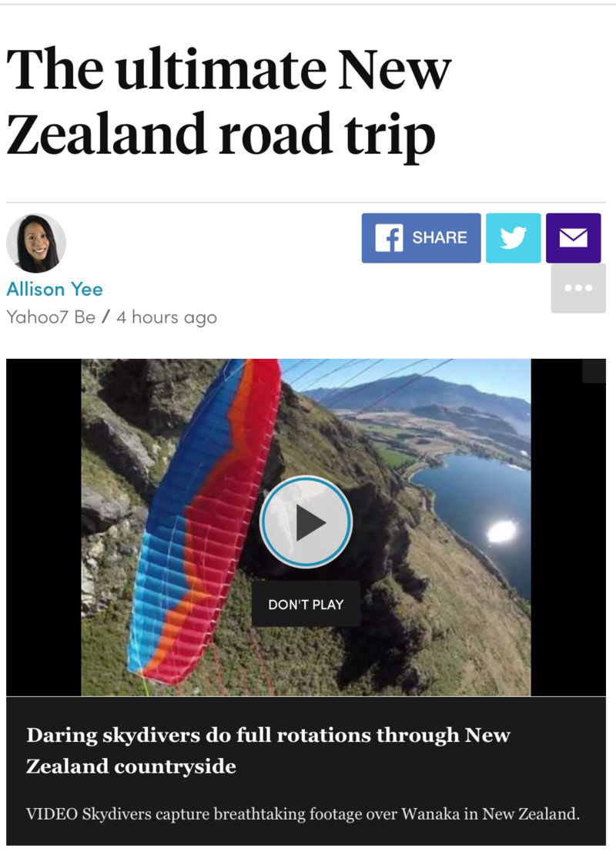Click the ultimate New Zealand road trip headline
The image size is (616, 855).
point(229,101)
